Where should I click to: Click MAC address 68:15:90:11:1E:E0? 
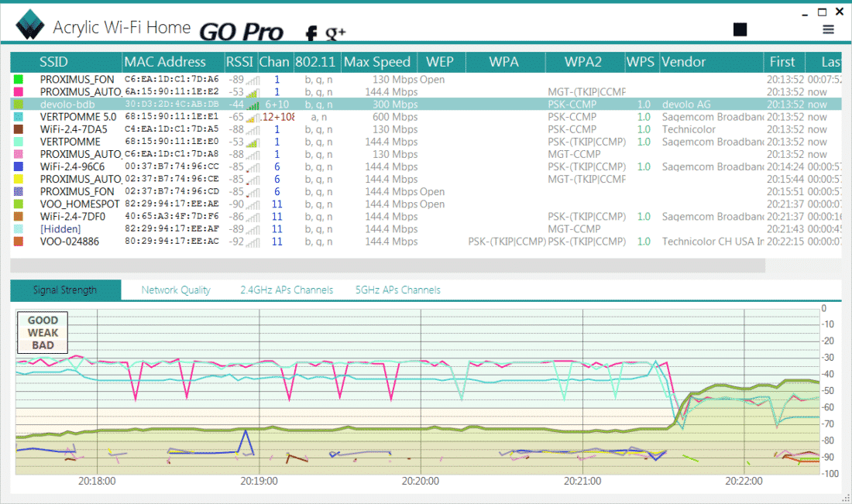[x=172, y=142]
